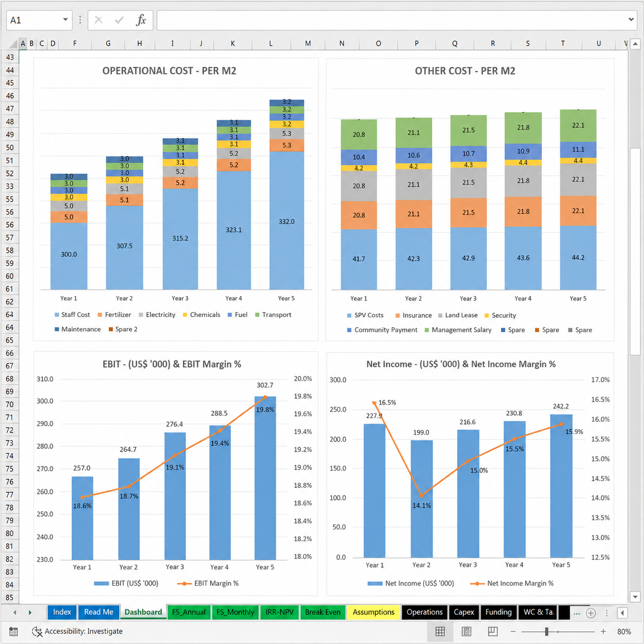Click the EBIT Margin % legend entry

pos(208,583)
